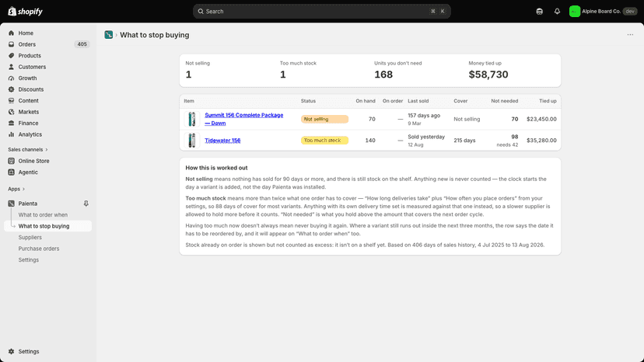Click the Too much stock status badge
The height and width of the screenshot is (362, 644).
point(324,141)
